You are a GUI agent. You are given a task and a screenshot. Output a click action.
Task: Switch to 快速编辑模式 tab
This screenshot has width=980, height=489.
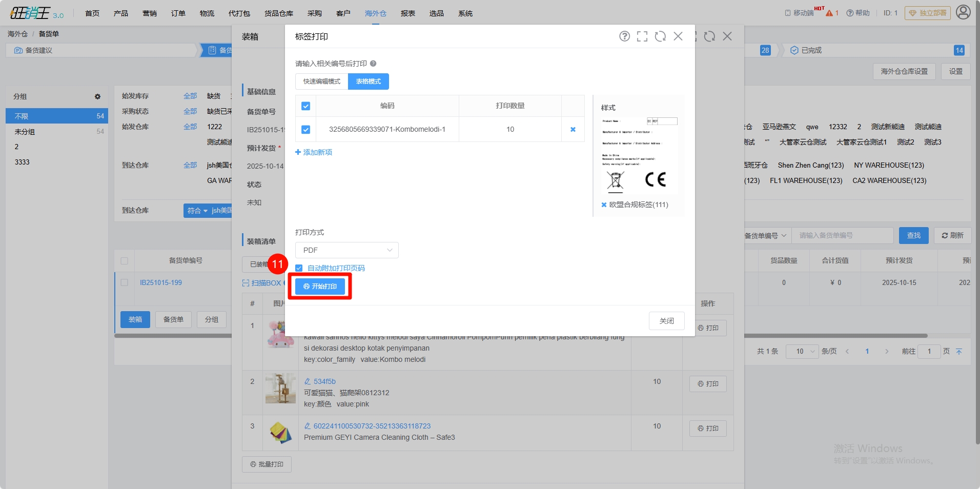pyautogui.click(x=321, y=81)
